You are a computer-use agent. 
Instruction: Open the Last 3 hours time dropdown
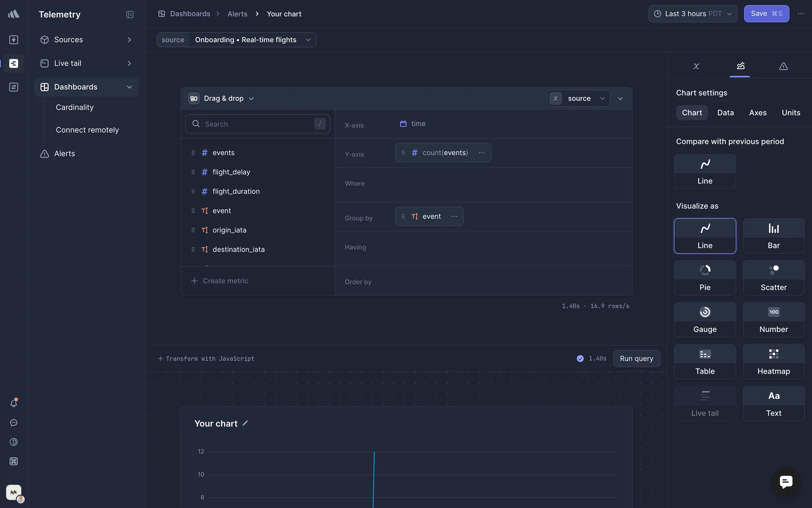tap(693, 14)
